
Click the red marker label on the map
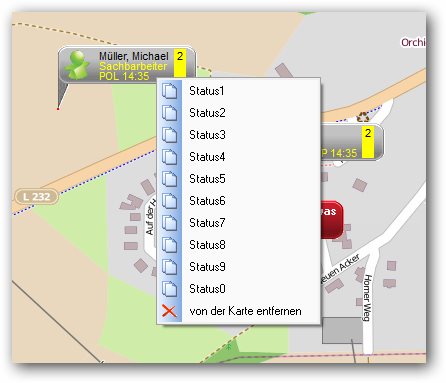pos(331,219)
